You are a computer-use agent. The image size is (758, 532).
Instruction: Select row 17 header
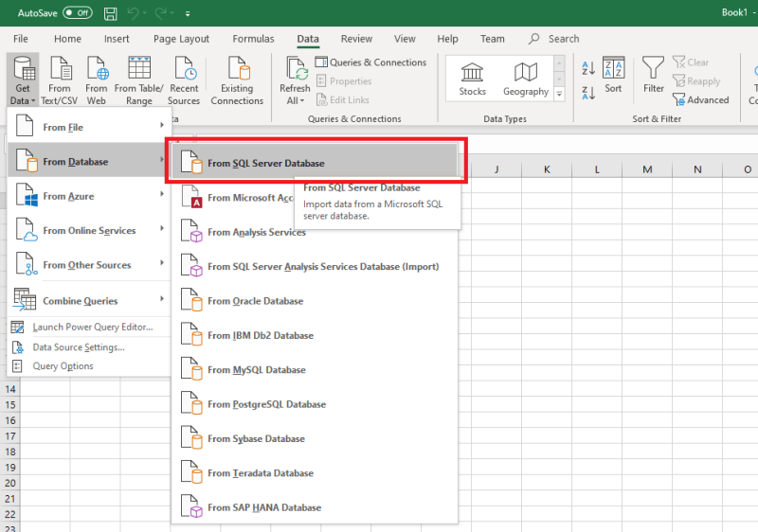(x=10, y=436)
